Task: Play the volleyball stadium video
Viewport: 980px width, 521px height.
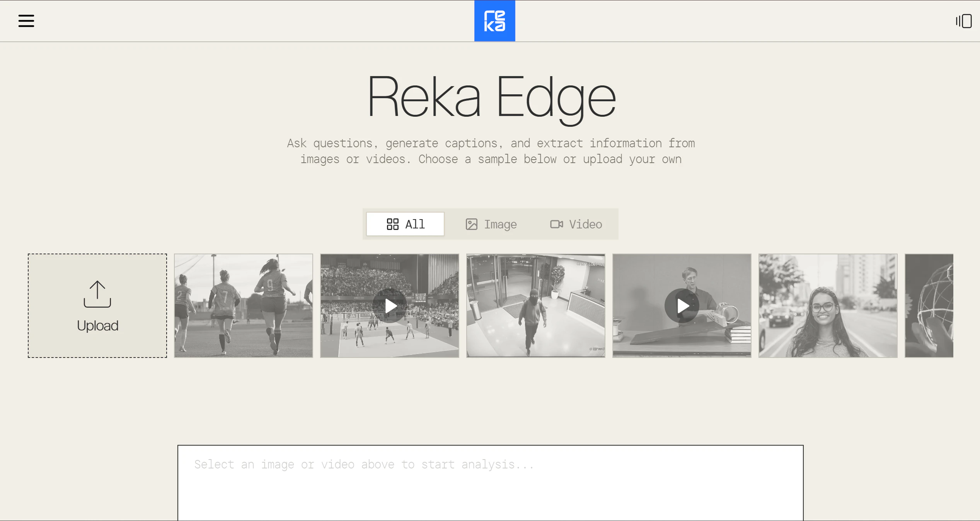Action: click(x=389, y=306)
